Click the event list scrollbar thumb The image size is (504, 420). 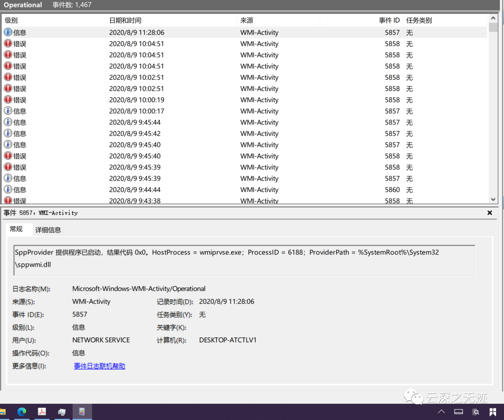pos(493,28)
